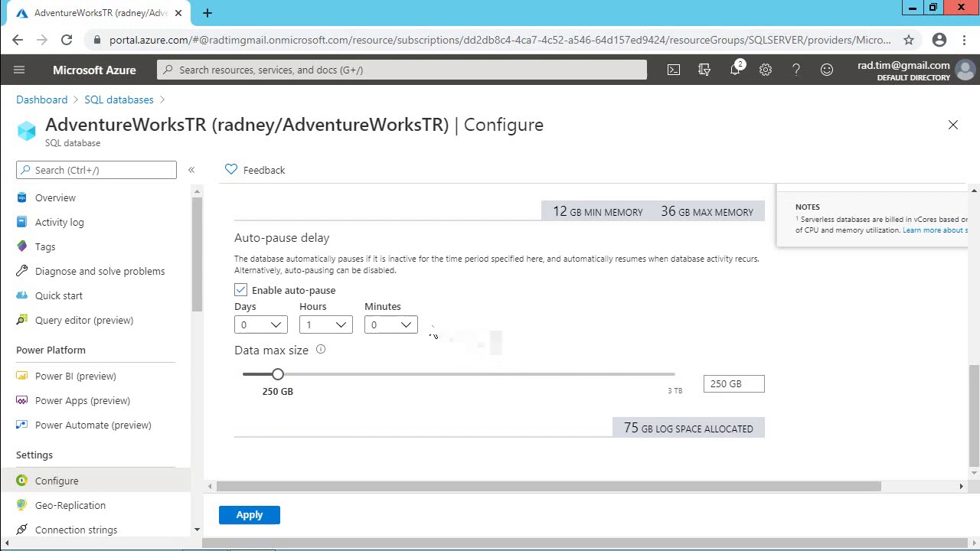Reload the browser page
Screen dimensions: 980x551
coord(67,40)
